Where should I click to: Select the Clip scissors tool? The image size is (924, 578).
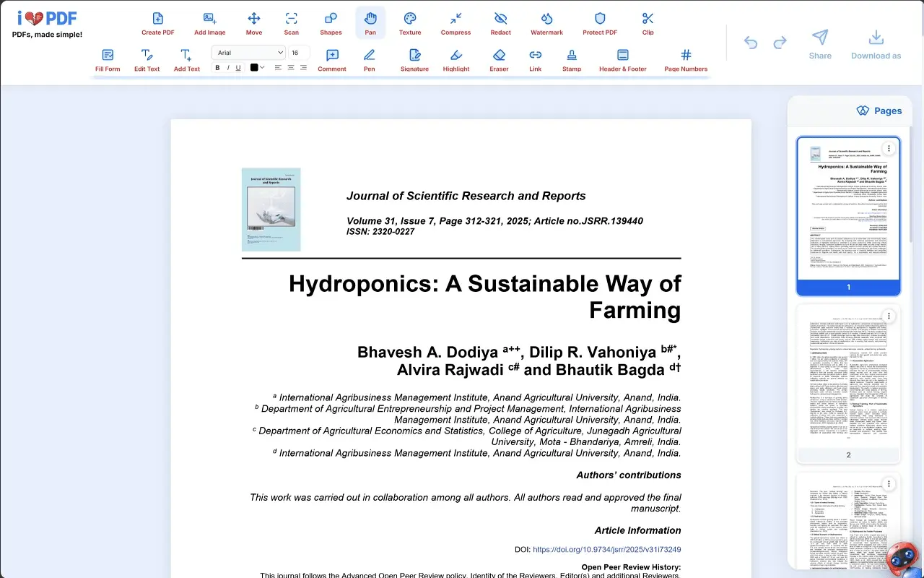pyautogui.click(x=648, y=23)
